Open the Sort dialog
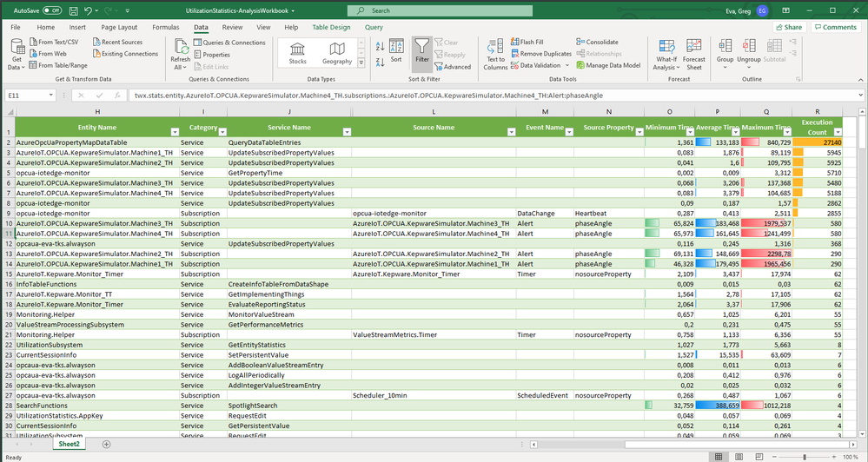 tap(396, 51)
